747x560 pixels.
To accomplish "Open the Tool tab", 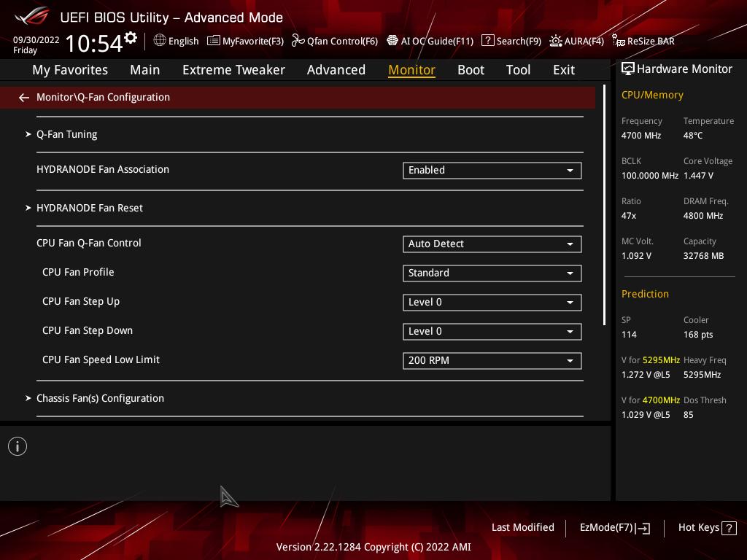I will [x=518, y=70].
